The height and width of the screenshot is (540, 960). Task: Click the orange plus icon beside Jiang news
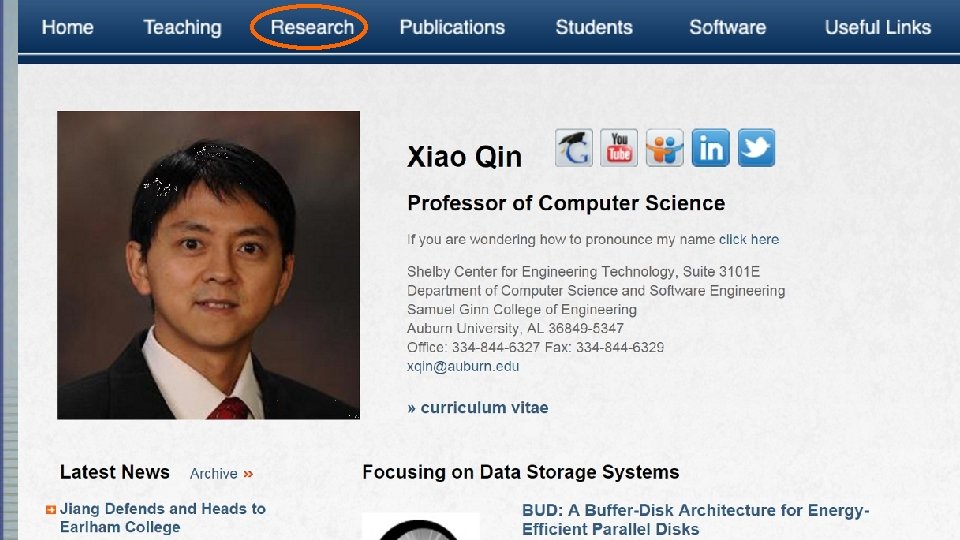tap(51, 509)
